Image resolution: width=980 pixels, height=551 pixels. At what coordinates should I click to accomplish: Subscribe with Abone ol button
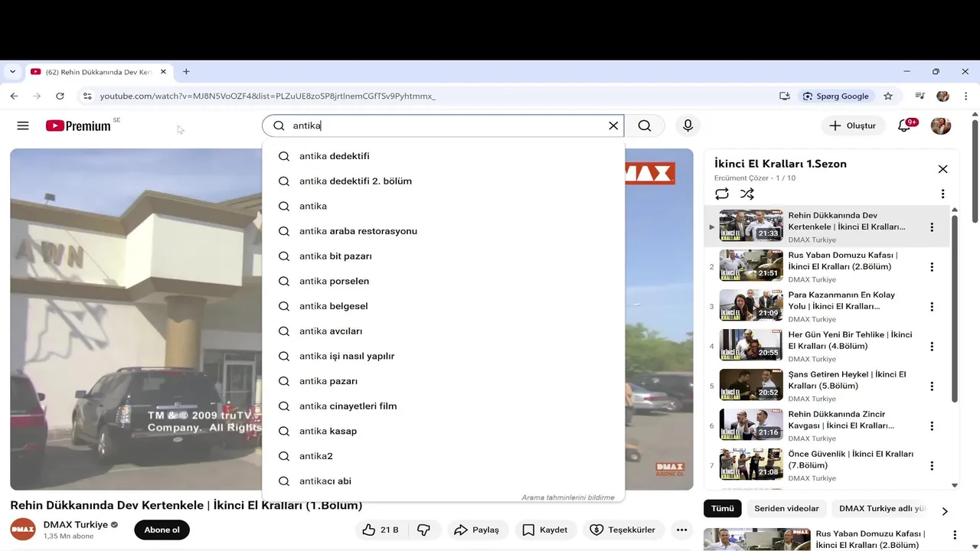point(162,530)
